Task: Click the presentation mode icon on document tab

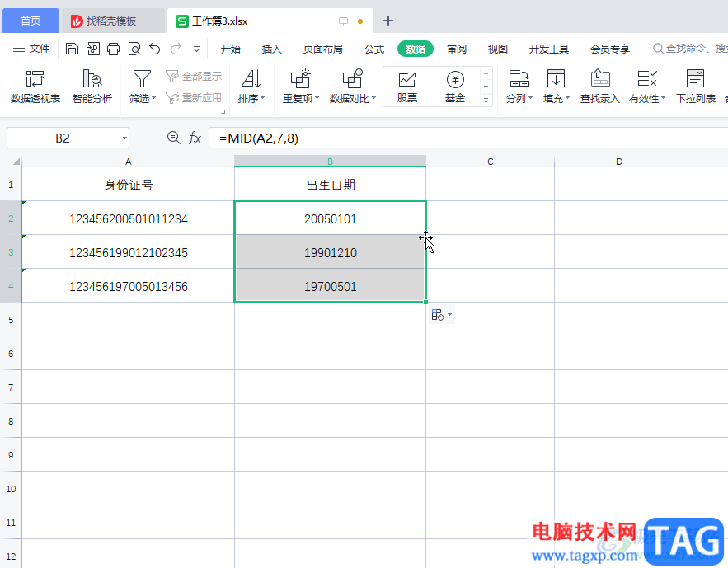Action: click(343, 21)
